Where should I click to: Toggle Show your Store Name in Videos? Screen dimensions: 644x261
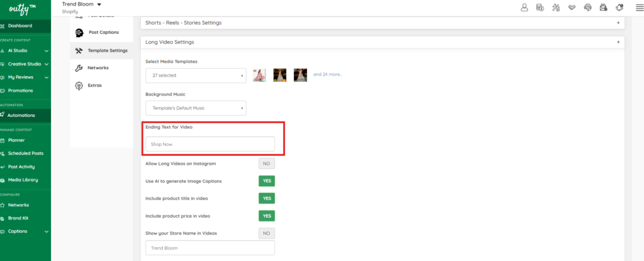(267, 233)
